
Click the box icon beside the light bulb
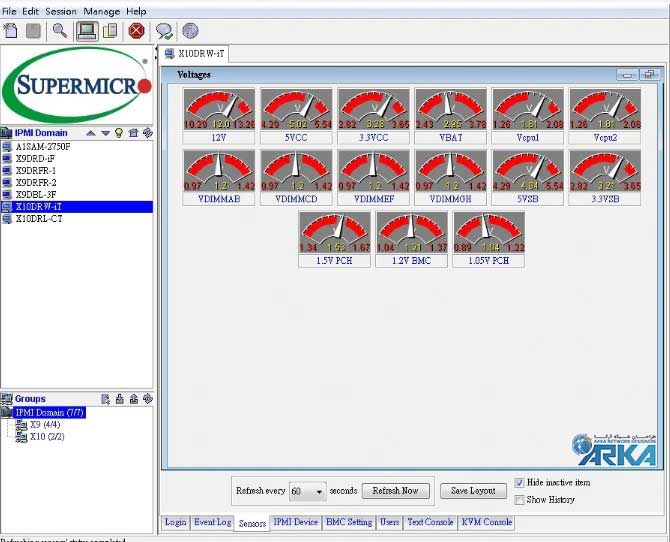point(133,133)
